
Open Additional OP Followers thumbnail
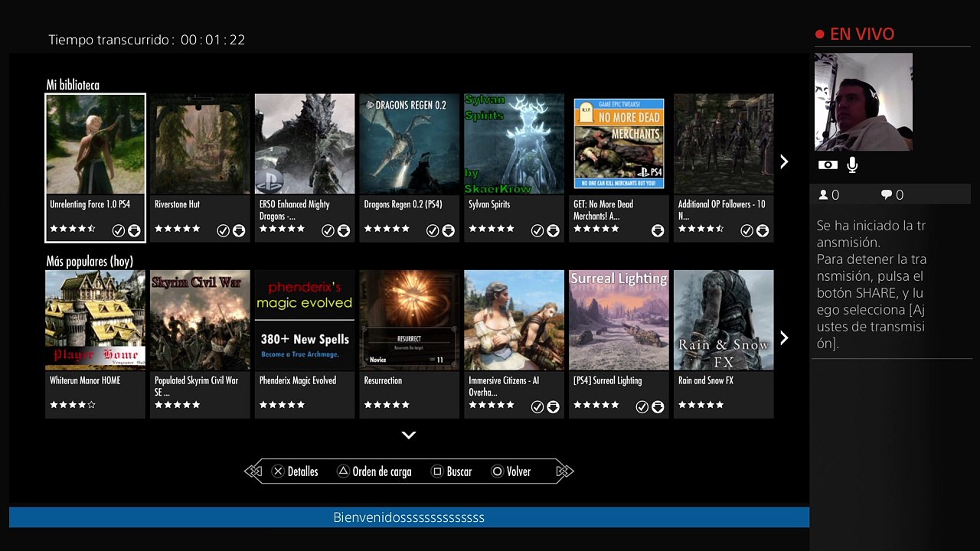pyautogui.click(x=724, y=144)
